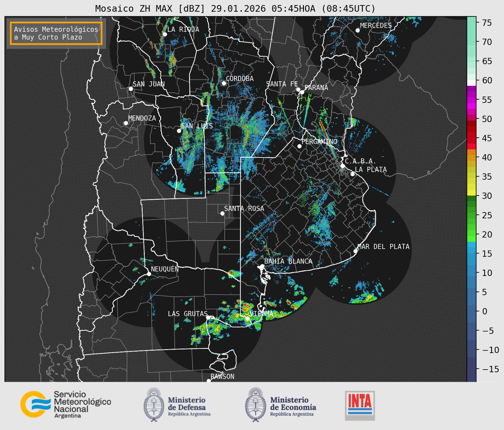Click the PARANÁ city marker dot
The image size is (504, 430).
click(x=302, y=92)
